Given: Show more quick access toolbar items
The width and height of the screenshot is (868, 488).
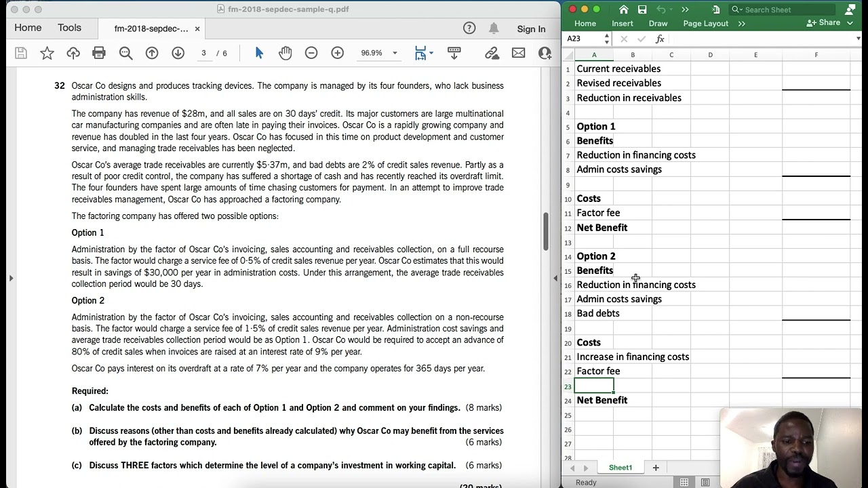Looking at the screenshot, I should tap(685, 9).
